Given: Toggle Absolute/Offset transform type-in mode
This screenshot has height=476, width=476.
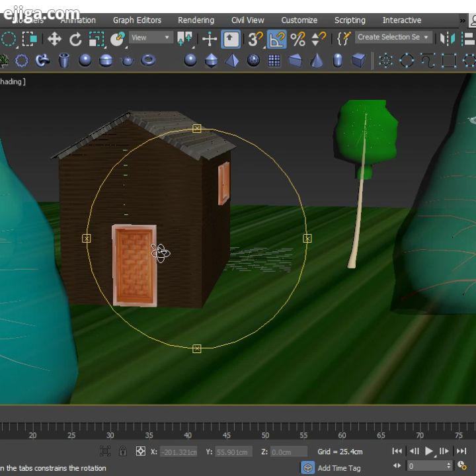Looking at the screenshot, I should pos(141,451).
